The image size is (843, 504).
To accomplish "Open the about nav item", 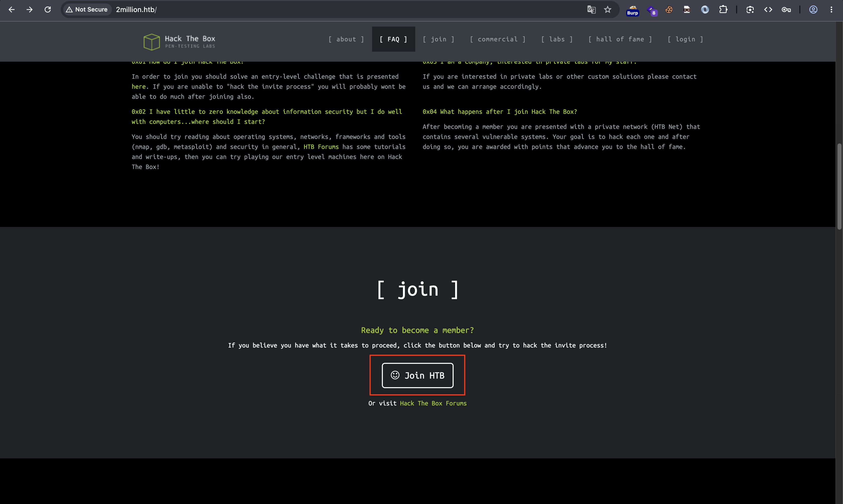I will [346, 39].
